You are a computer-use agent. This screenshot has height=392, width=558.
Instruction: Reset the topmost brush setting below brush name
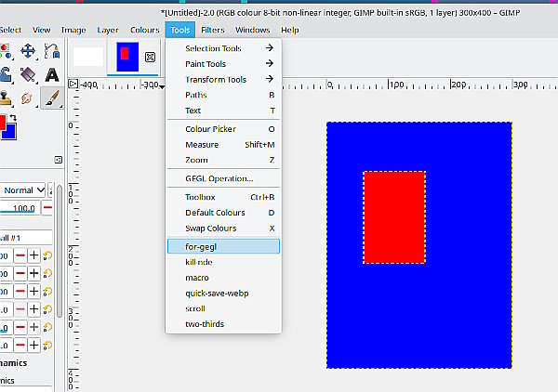point(47,255)
